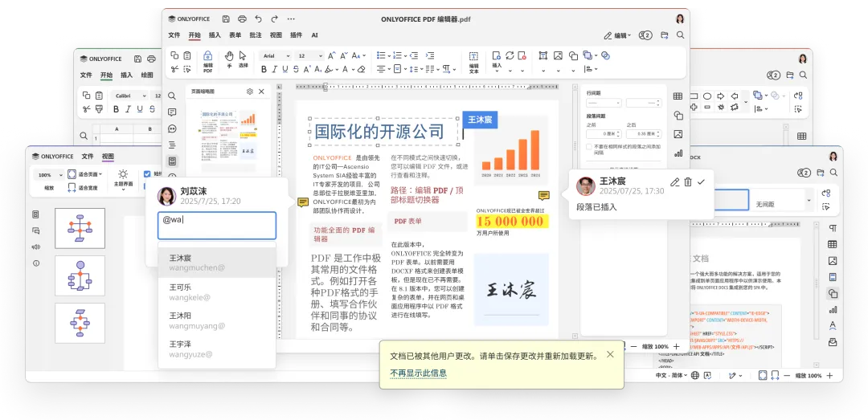The height and width of the screenshot is (420, 868).
Task: Zoom in with plus next to PDF 缩放 100%
Action: point(676,346)
